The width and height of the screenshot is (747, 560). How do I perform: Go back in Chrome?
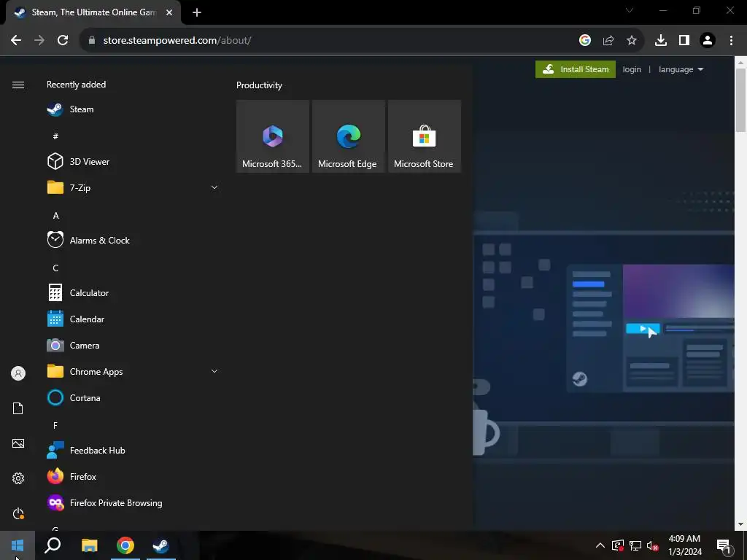(x=16, y=41)
